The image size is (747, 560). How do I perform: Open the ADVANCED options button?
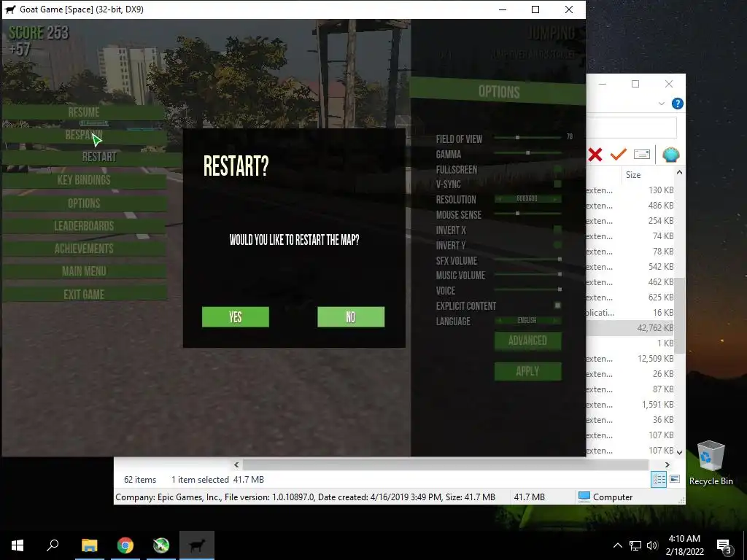(x=527, y=341)
